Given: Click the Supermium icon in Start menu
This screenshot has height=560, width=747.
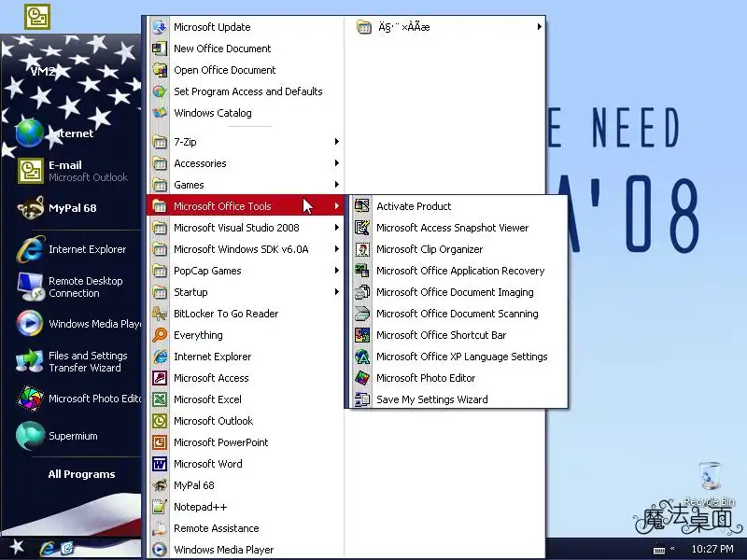Looking at the screenshot, I should (30, 436).
